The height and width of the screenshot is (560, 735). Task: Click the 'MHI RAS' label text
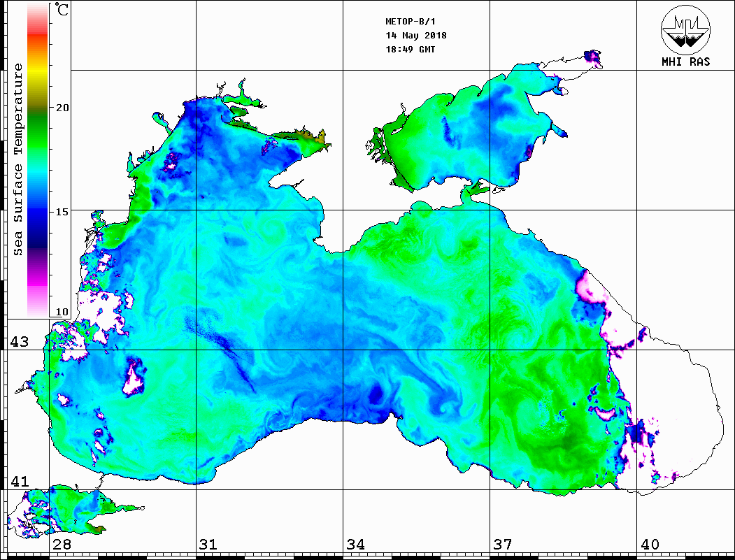tap(686, 62)
